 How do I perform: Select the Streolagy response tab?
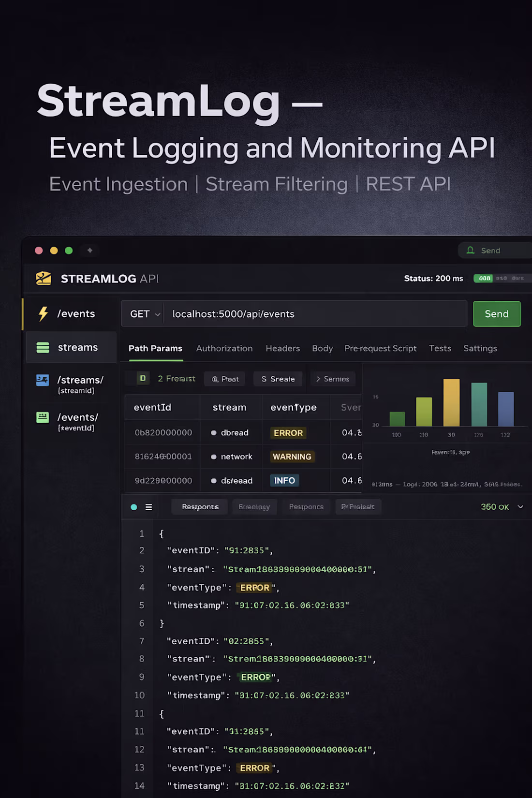coord(254,507)
